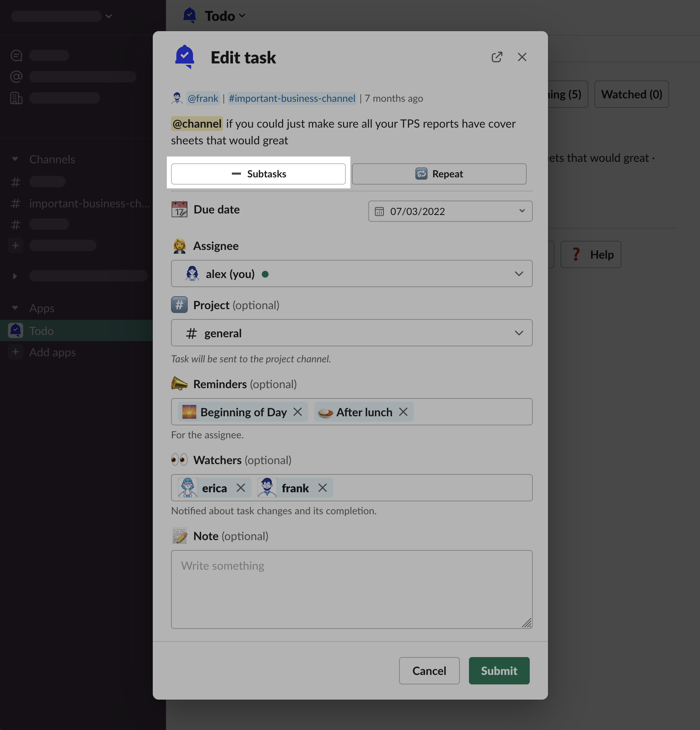The width and height of the screenshot is (700, 730).
Task: Collapse the Channels section in sidebar
Action: [x=15, y=159]
